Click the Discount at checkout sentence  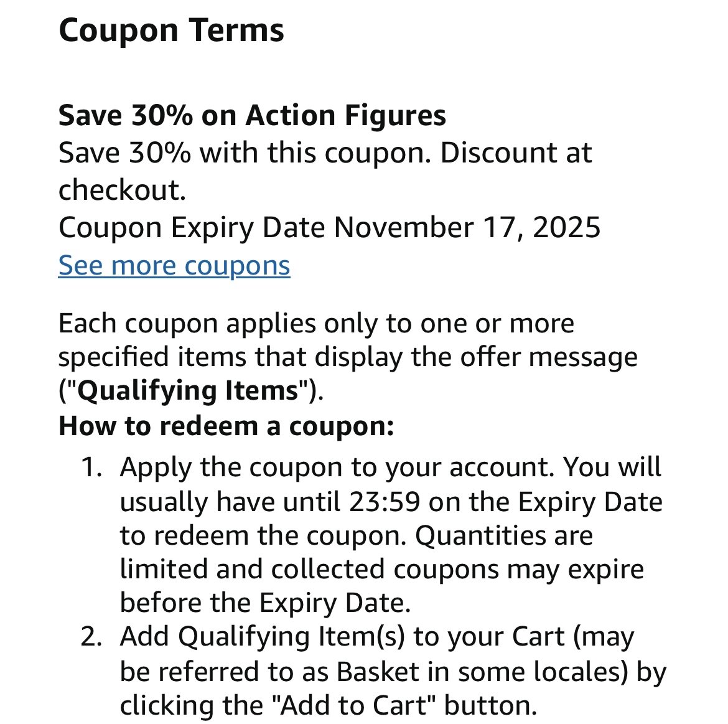point(515,153)
